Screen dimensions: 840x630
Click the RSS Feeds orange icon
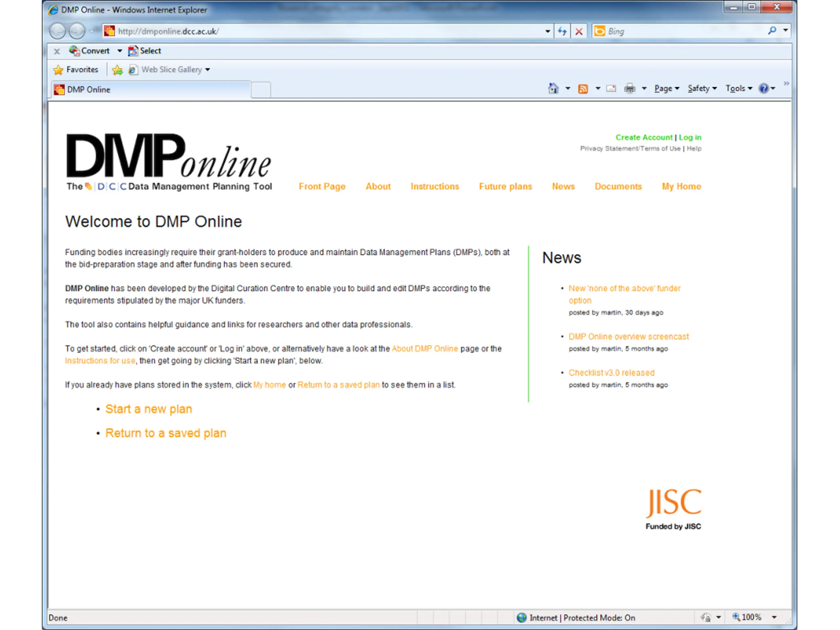[583, 89]
